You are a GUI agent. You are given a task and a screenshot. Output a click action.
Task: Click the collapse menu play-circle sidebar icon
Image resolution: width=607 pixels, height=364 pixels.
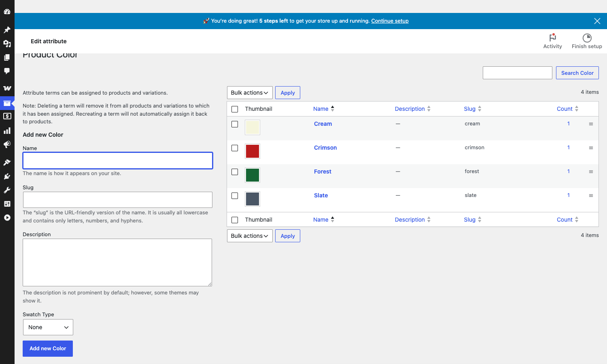(7, 217)
